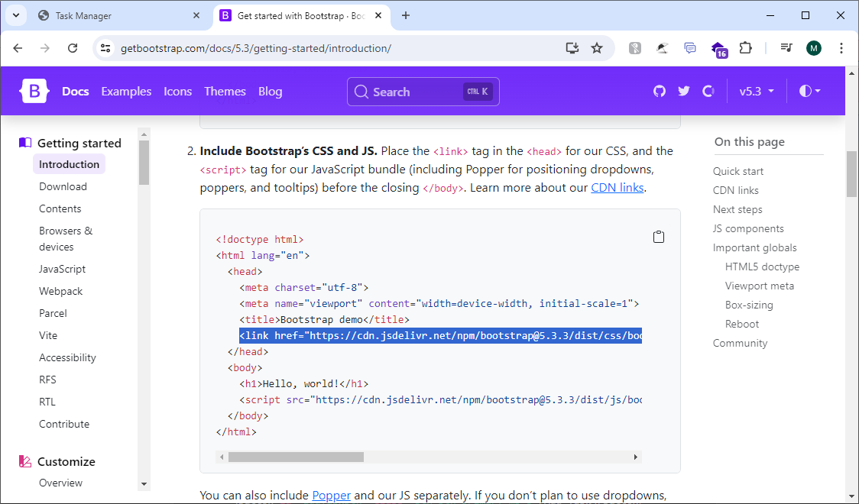Open the v5.3 version dropdown

(x=757, y=92)
